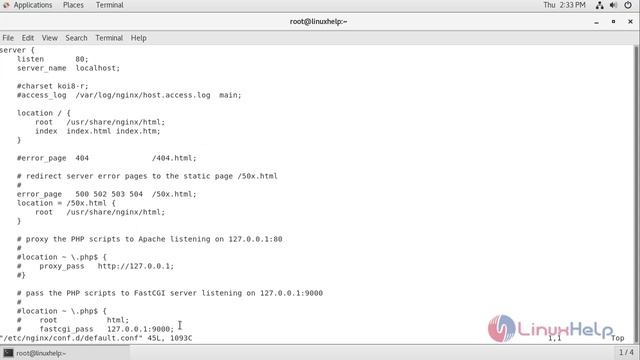640x360 pixels.
Task: Click '/etc/nginx/conf.d/default.conf' status line
Action: pos(96,338)
